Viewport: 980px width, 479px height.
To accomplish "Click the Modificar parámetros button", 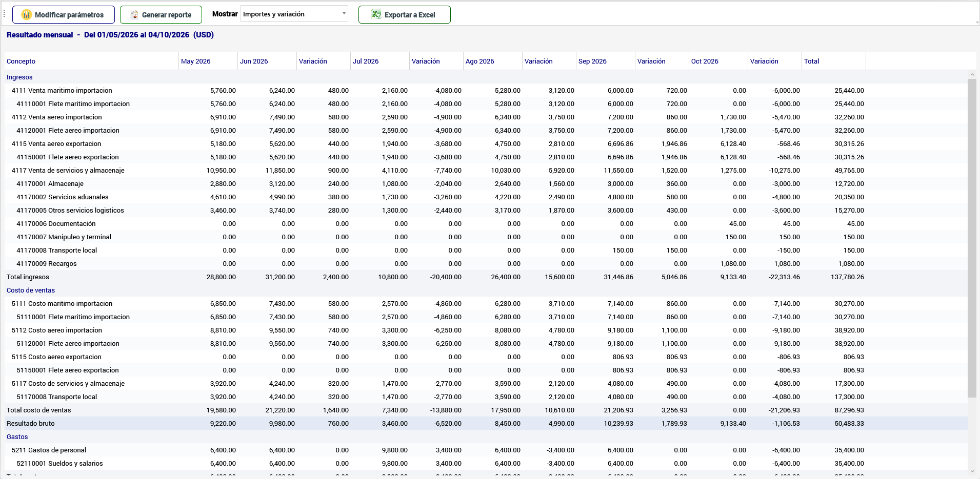I will tap(63, 15).
